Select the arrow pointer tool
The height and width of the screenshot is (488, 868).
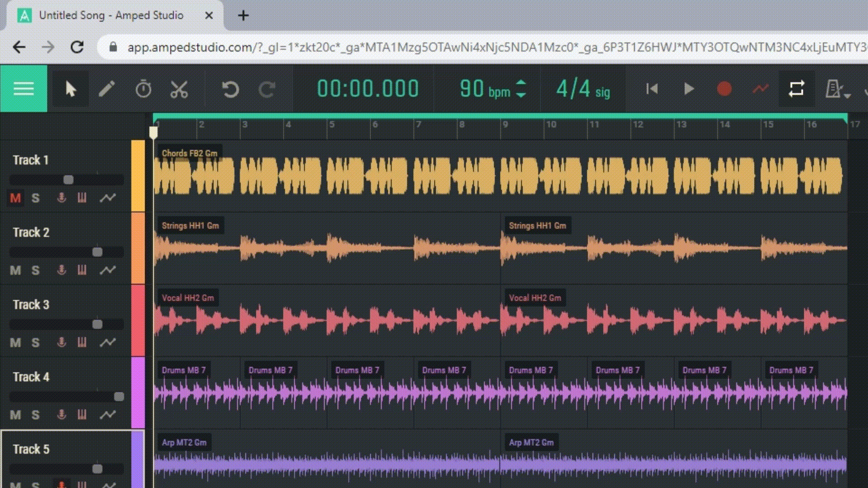coord(71,89)
